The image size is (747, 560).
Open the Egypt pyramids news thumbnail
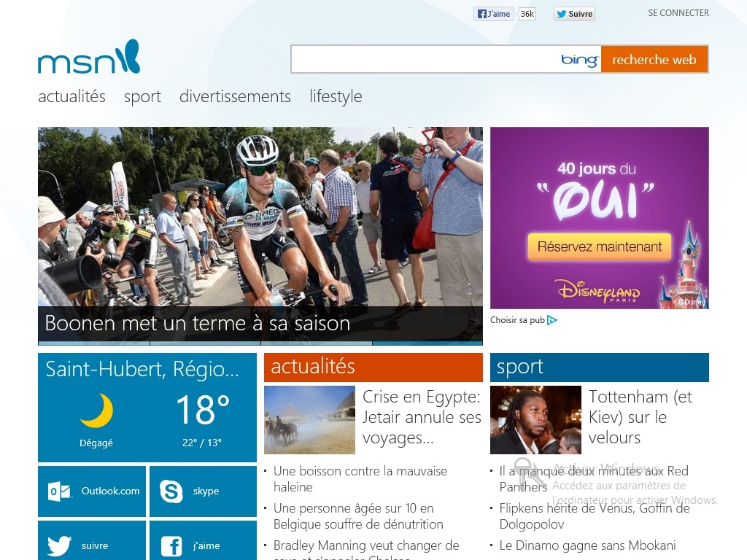309,419
